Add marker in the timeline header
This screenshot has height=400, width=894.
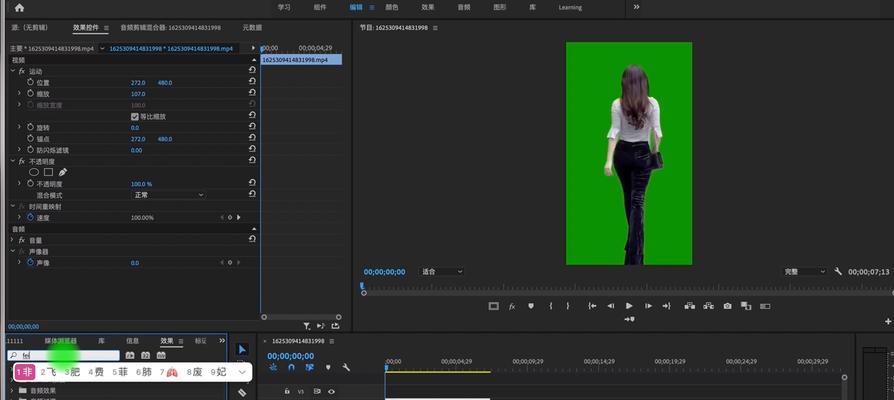tap(328, 368)
